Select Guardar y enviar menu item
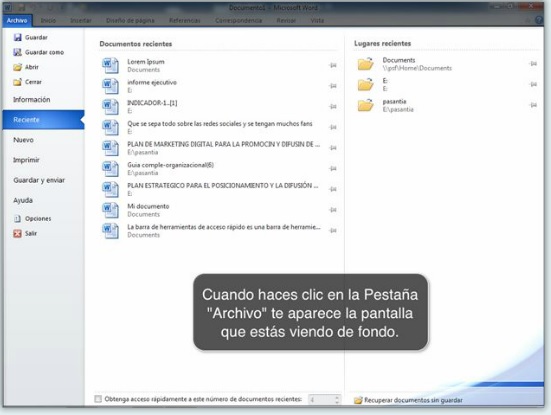Viewport: 551px width, 415px height. click(x=39, y=180)
